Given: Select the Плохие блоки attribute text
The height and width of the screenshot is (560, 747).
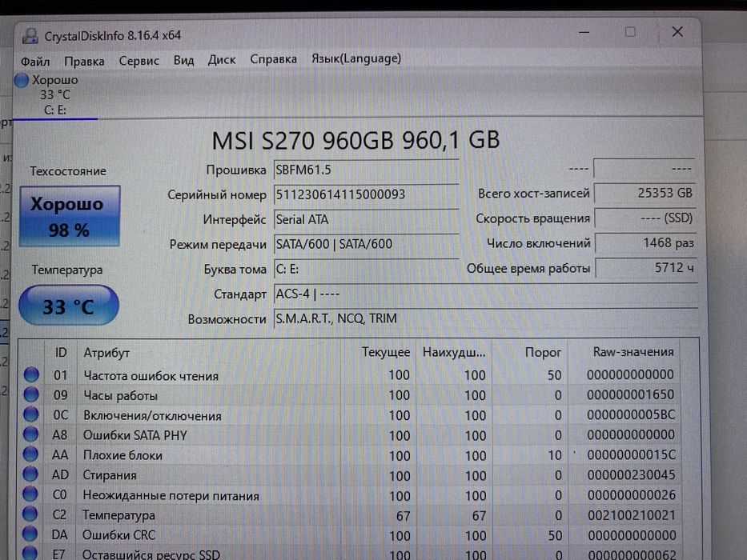Looking at the screenshot, I should click(122, 455).
